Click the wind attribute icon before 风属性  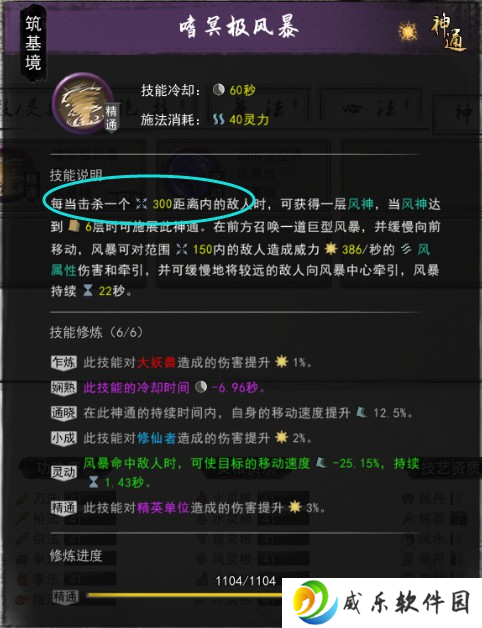coord(406,249)
